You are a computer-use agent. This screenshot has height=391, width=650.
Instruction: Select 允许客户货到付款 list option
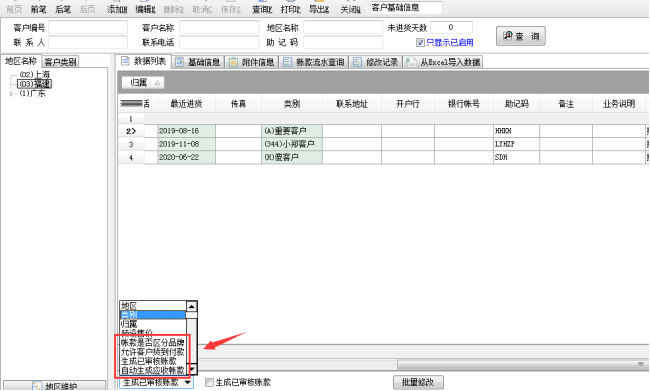(x=153, y=352)
